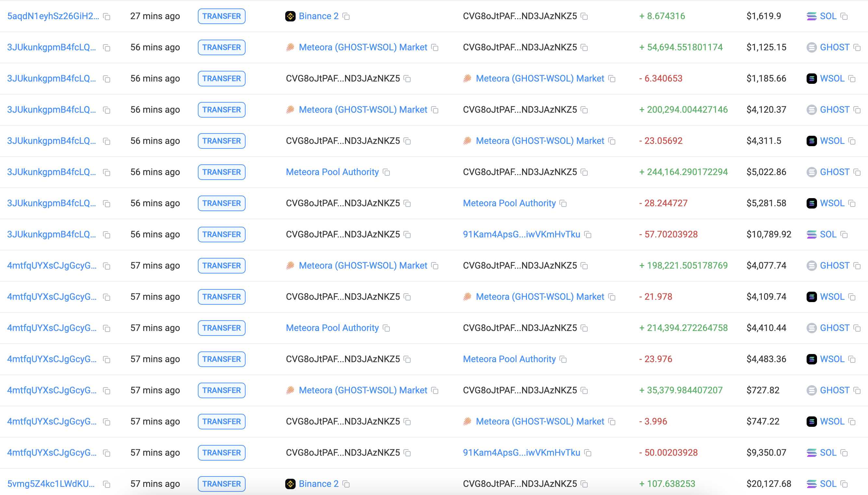868x495 pixels.
Task: Open GHOST token link in $4,410.44 row
Action: coord(834,328)
